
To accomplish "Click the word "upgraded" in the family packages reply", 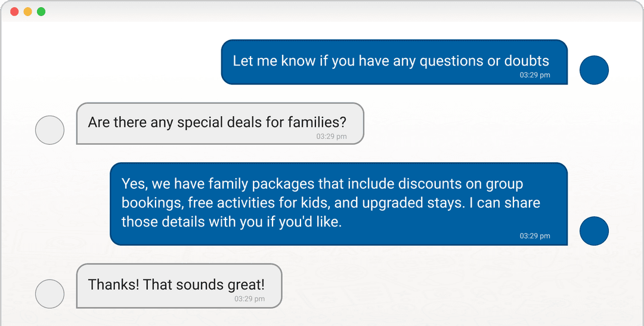I will click(392, 203).
